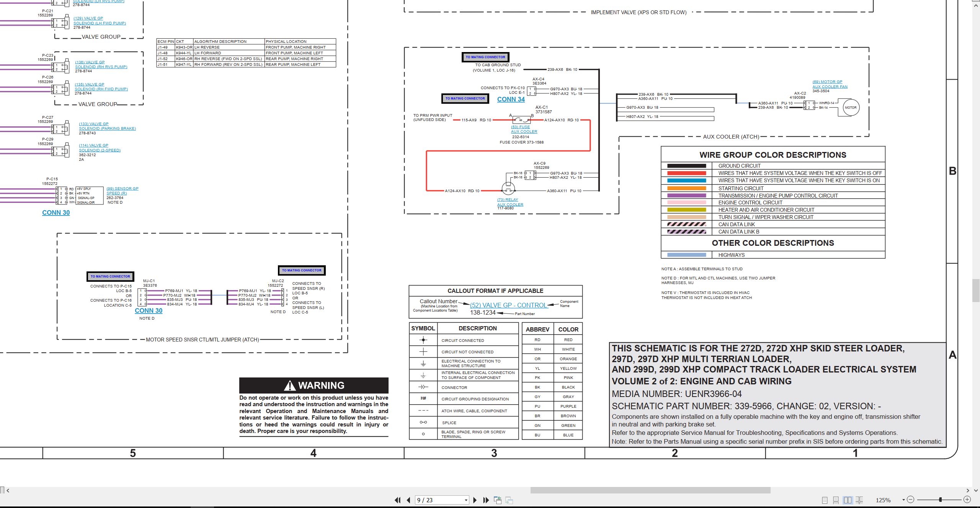The image size is (980, 508).
Task: Click the MEDIA NUMBER: UENR3966-04 text
Action: click(676, 394)
